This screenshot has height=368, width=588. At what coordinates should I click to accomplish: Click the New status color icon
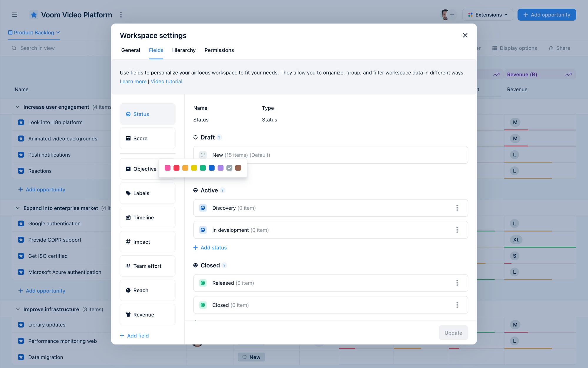(x=203, y=155)
